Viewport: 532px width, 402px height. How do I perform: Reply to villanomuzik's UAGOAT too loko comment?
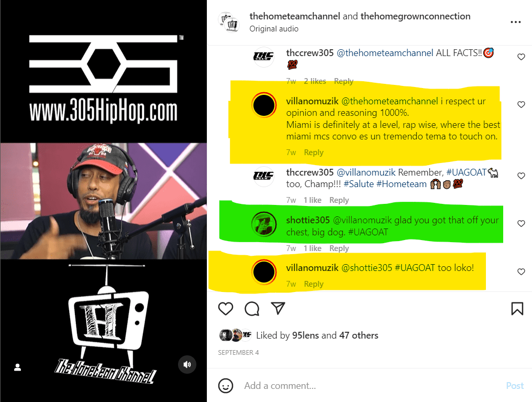click(314, 284)
